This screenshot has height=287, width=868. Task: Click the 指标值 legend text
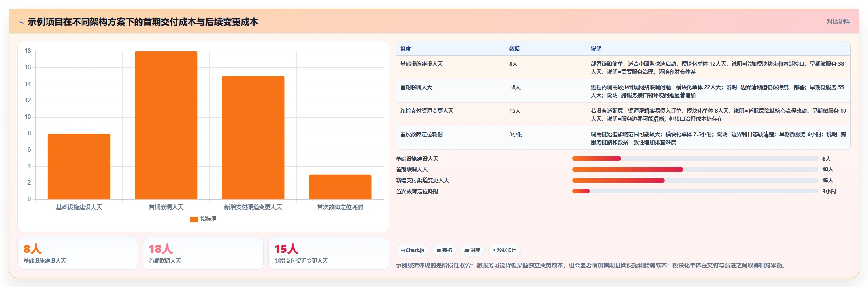[x=208, y=219]
